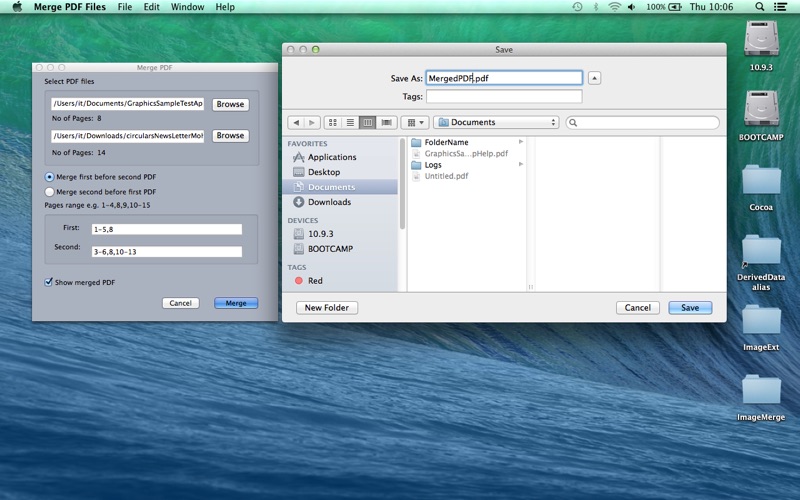Click GraphicsSa...pHelp.pdf in file list
The image size is (800, 500).
coord(467,153)
